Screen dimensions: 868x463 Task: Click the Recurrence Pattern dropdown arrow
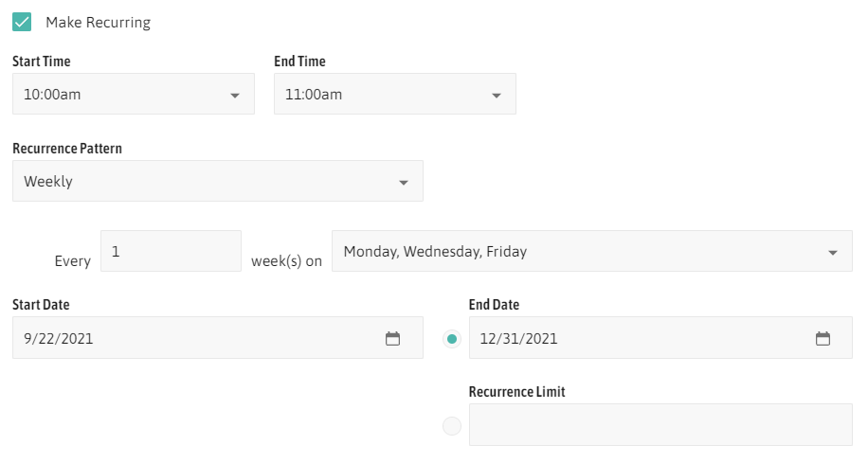tap(404, 182)
